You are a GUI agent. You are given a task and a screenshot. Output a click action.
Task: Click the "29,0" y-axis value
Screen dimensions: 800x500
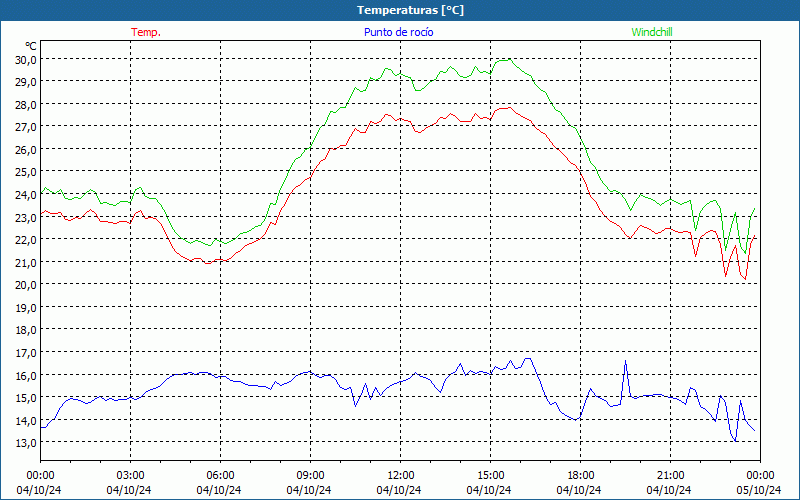[x=26, y=82]
